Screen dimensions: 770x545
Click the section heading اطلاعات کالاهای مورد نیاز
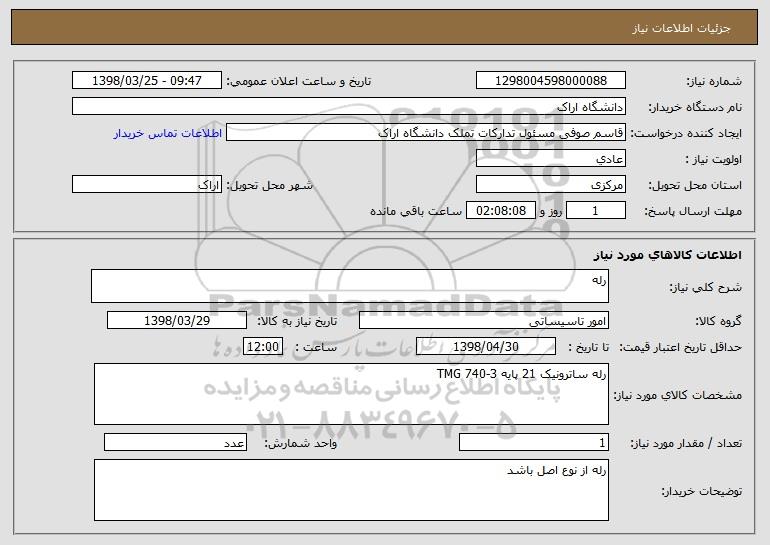coord(667,255)
